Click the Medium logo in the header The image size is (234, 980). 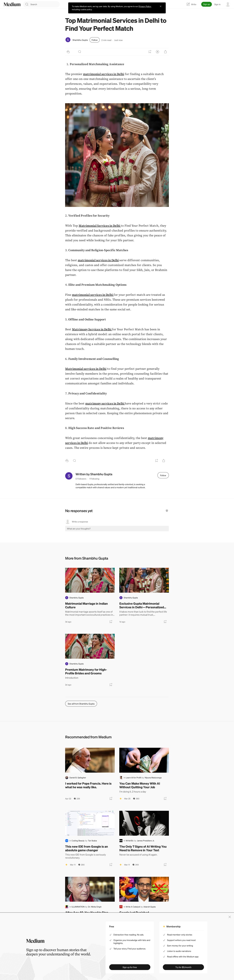[x=12, y=4]
